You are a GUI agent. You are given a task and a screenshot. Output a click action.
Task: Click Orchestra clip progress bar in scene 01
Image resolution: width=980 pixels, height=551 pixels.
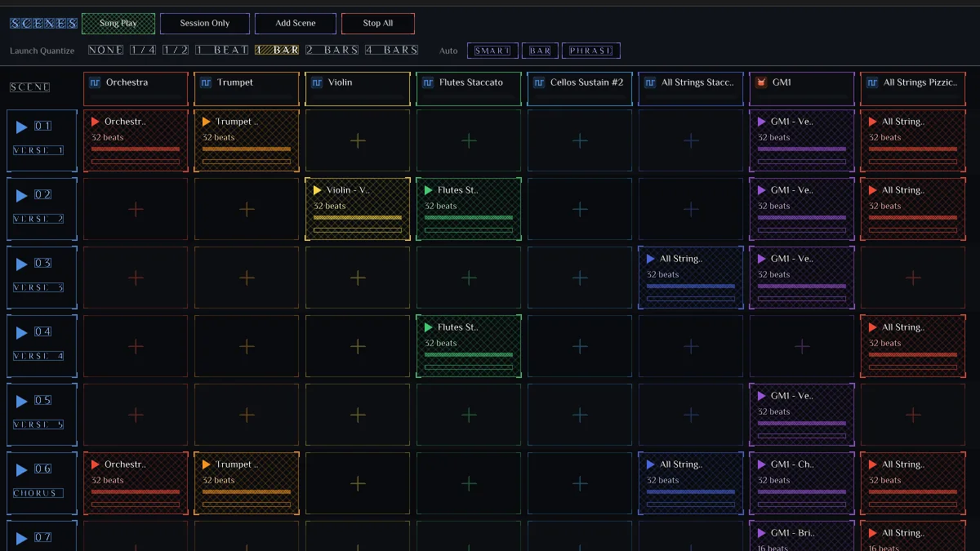136,149
